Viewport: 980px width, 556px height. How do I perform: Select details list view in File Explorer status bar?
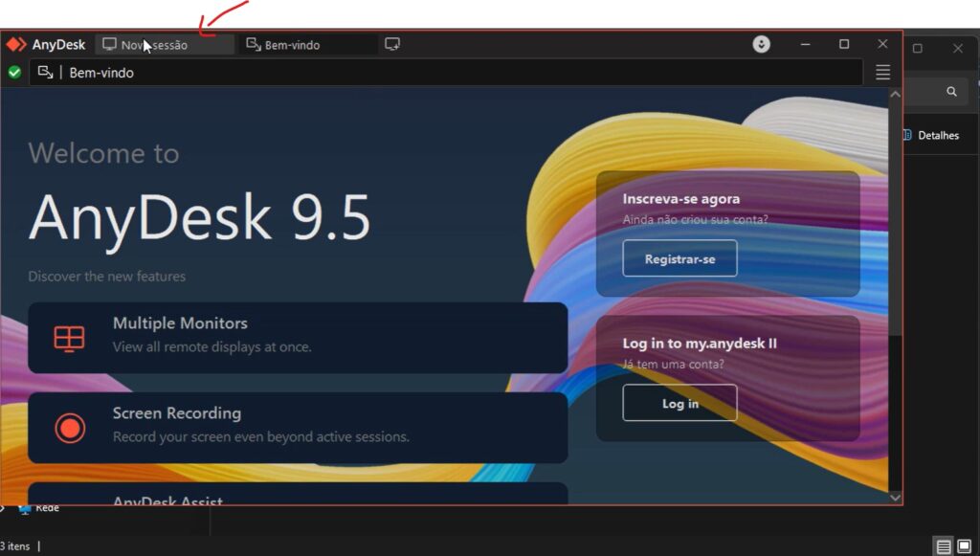(x=943, y=546)
